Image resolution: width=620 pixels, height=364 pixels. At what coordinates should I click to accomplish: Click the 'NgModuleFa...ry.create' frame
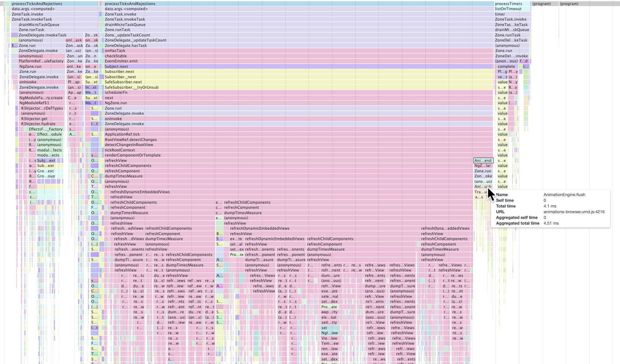click(x=41, y=98)
